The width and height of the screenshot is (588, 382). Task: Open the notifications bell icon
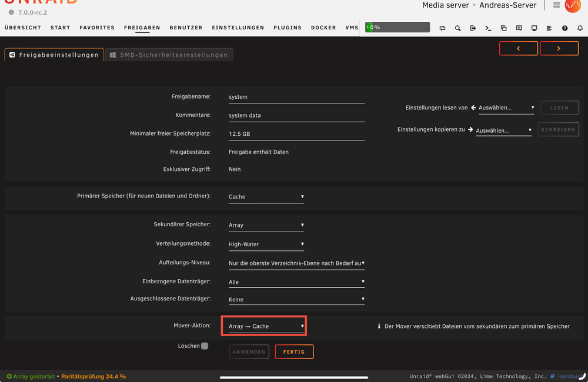tap(580, 28)
